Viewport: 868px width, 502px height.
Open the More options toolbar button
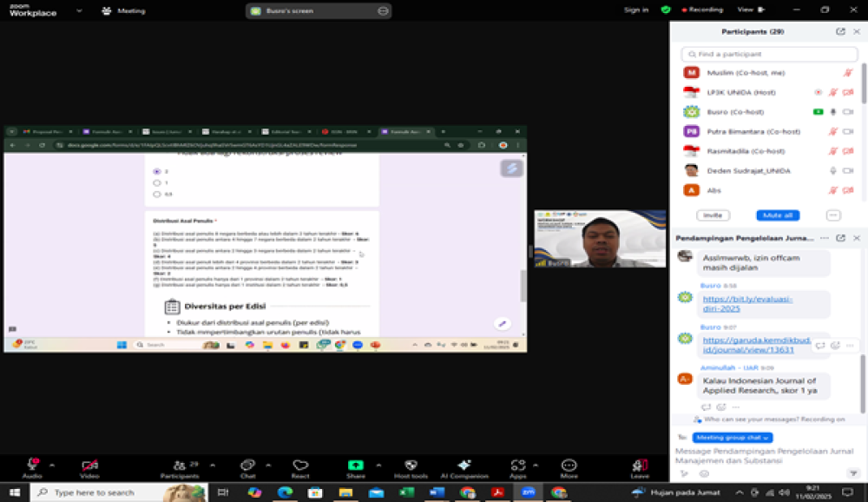pos(569,468)
